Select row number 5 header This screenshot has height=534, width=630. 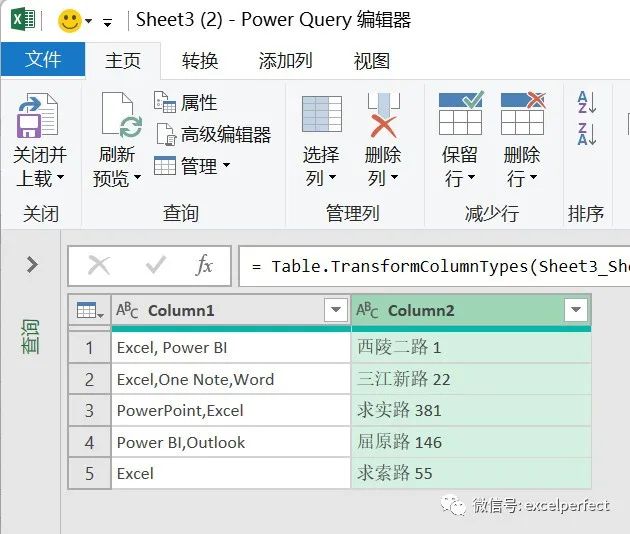89,474
